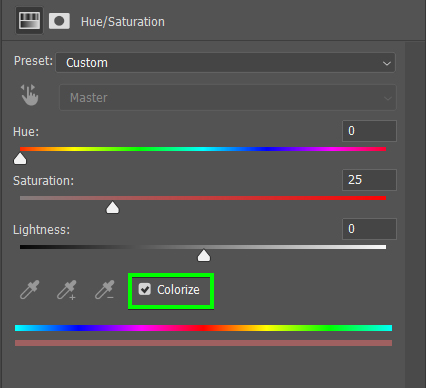Click the rainbow Hue slider track
This screenshot has height=388, width=426.
203,149
